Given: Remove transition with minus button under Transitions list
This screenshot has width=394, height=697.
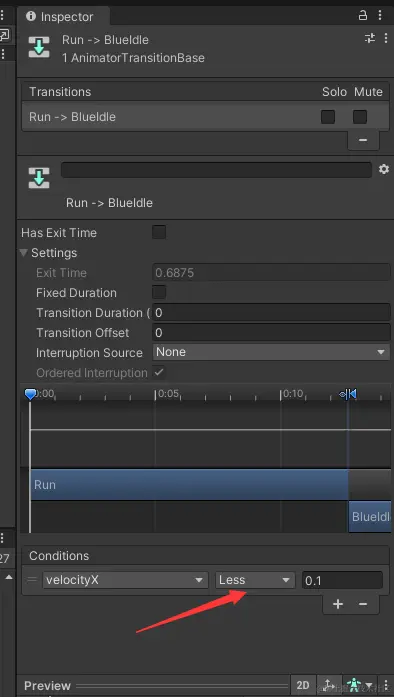Looking at the screenshot, I should point(363,140).
